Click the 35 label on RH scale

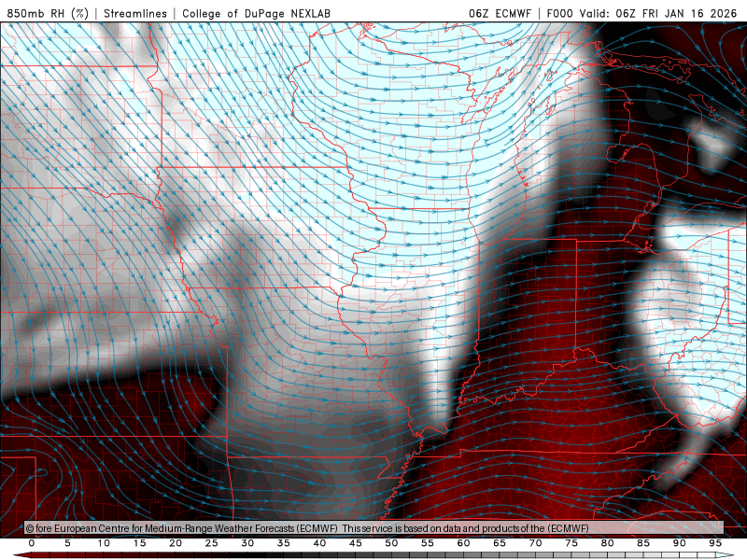point(284,543)
